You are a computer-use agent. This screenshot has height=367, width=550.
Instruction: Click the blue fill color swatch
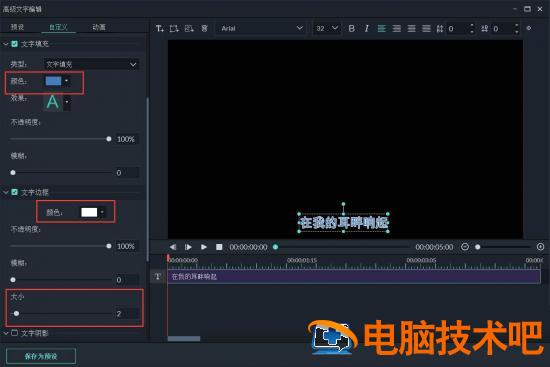(x=53, y=81)
